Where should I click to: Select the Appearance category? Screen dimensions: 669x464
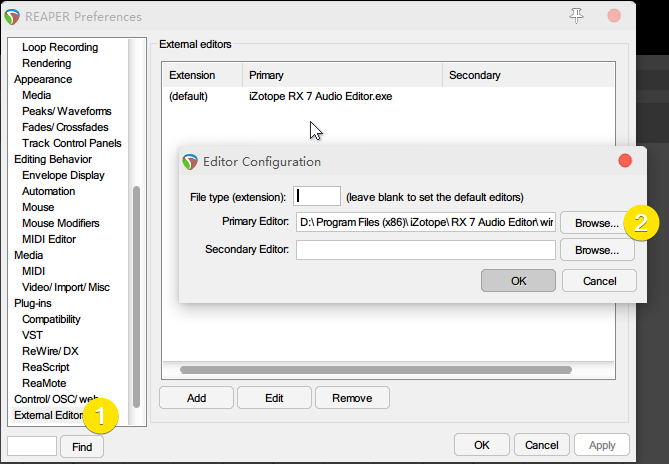click(43, 79)
